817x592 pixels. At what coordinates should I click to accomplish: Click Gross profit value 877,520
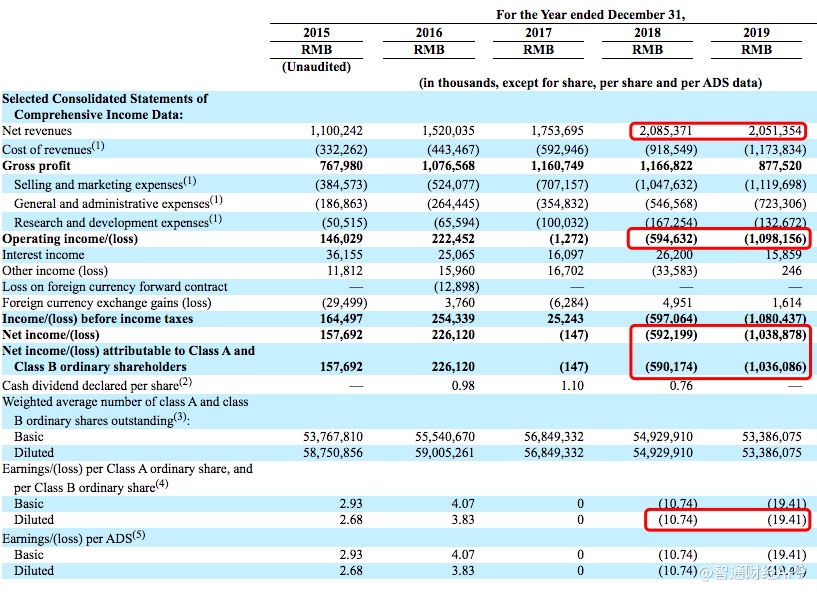(780, 166)
